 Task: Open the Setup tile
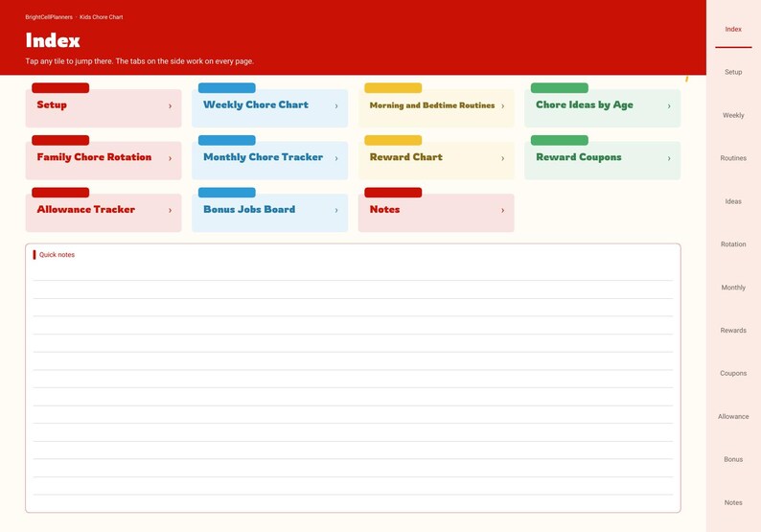[104, 107]
